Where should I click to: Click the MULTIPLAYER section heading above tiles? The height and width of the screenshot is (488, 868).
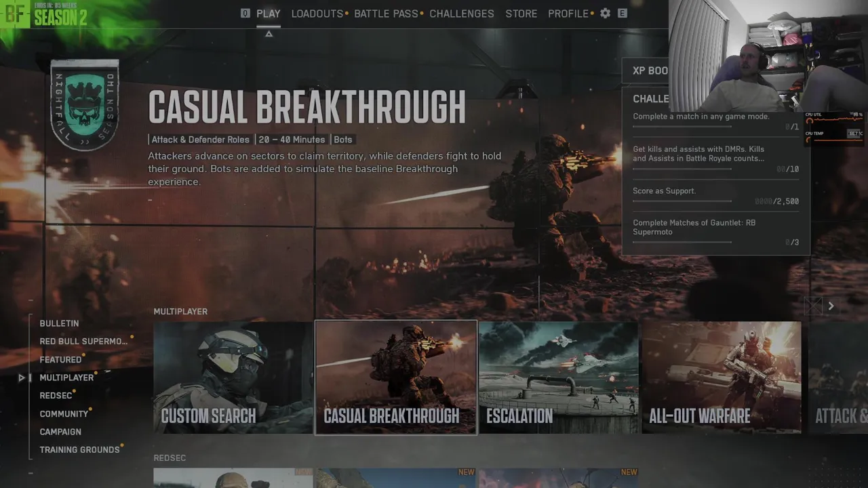pos(180,312)
